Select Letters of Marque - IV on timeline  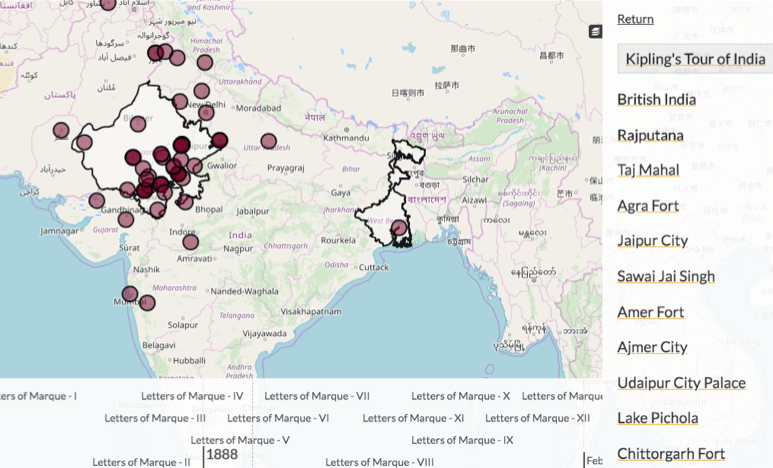click(192, 396)
